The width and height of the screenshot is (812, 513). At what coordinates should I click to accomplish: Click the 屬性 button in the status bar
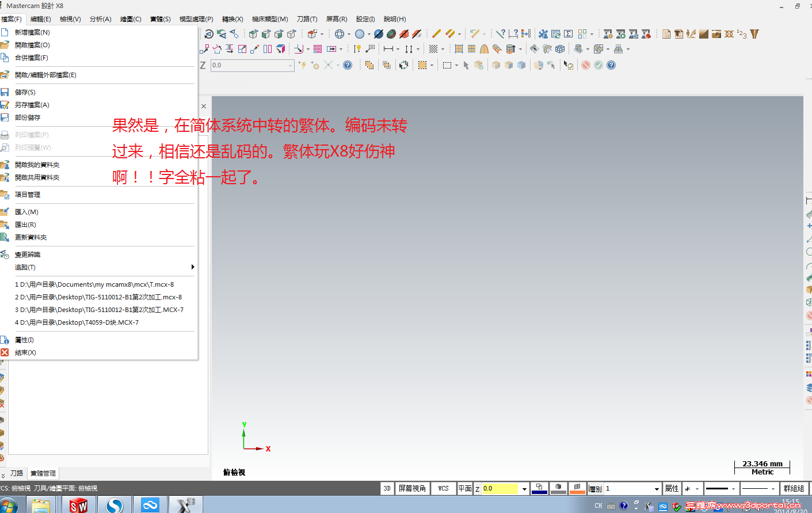672,488
